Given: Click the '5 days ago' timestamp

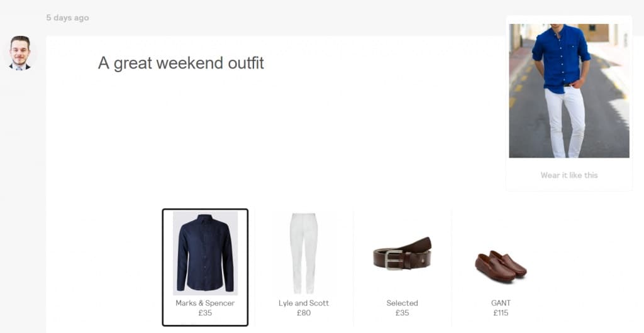Looking at the screenshot, I should [x=67, y=18].
